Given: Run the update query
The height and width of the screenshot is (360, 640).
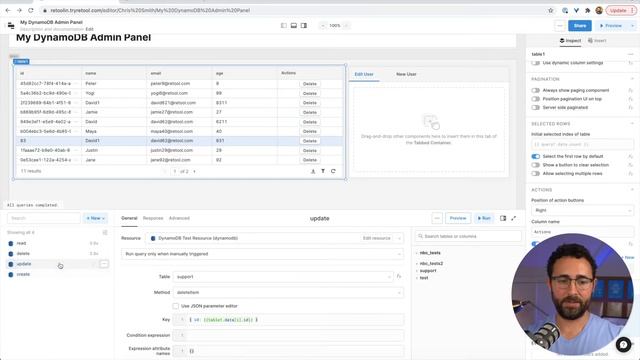Looking at the screenshot, I should [484, 218].
